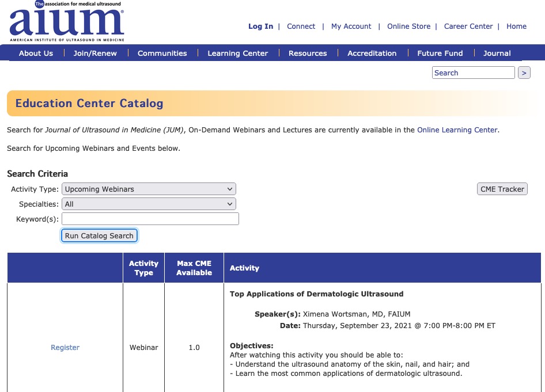This screenshot has width=545, height=392.
Task: Submit site search with arrow button
Action: [x=524, y=73]
